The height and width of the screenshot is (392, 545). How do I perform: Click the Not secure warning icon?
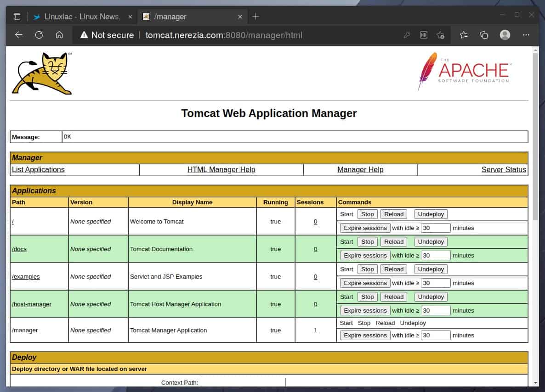[84, 35]
